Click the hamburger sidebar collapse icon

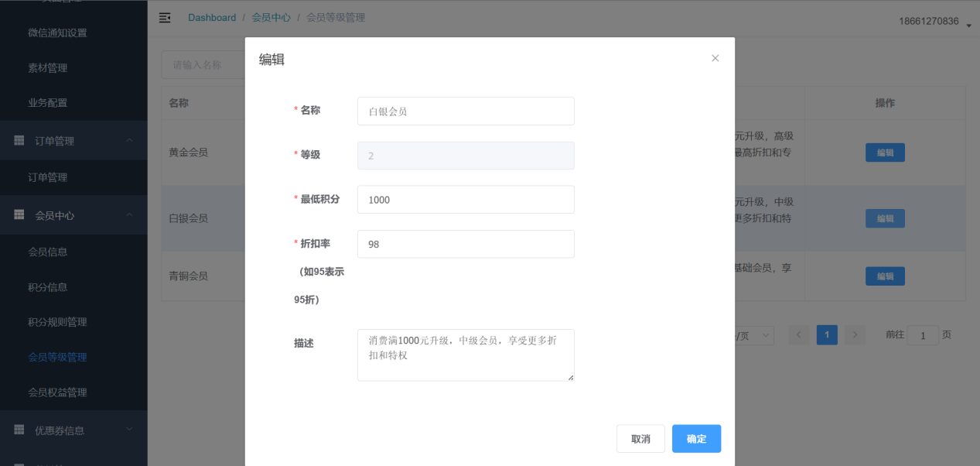click(165, 18)
